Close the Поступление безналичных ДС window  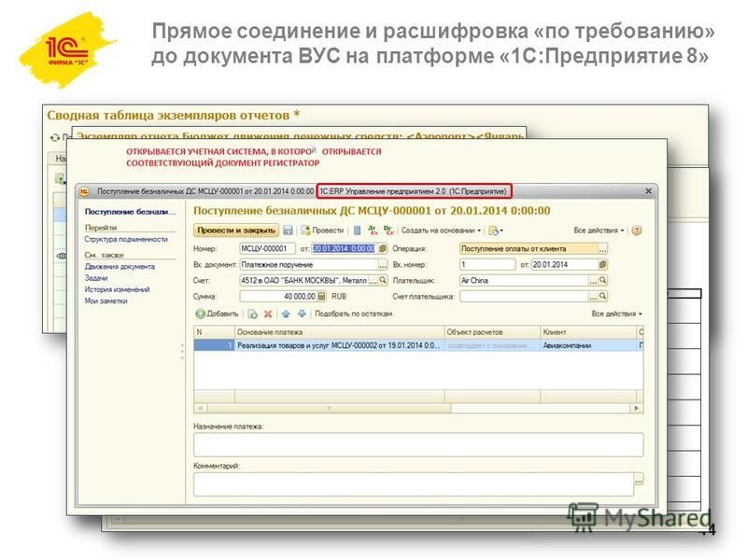[x=648, y=191]
